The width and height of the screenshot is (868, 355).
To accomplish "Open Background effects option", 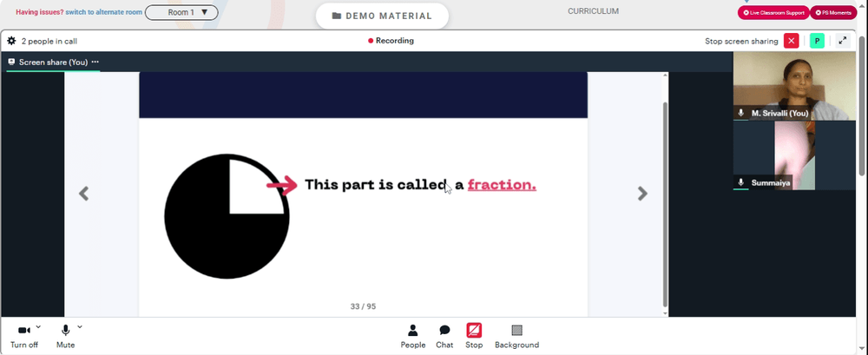I will (516, 336).
